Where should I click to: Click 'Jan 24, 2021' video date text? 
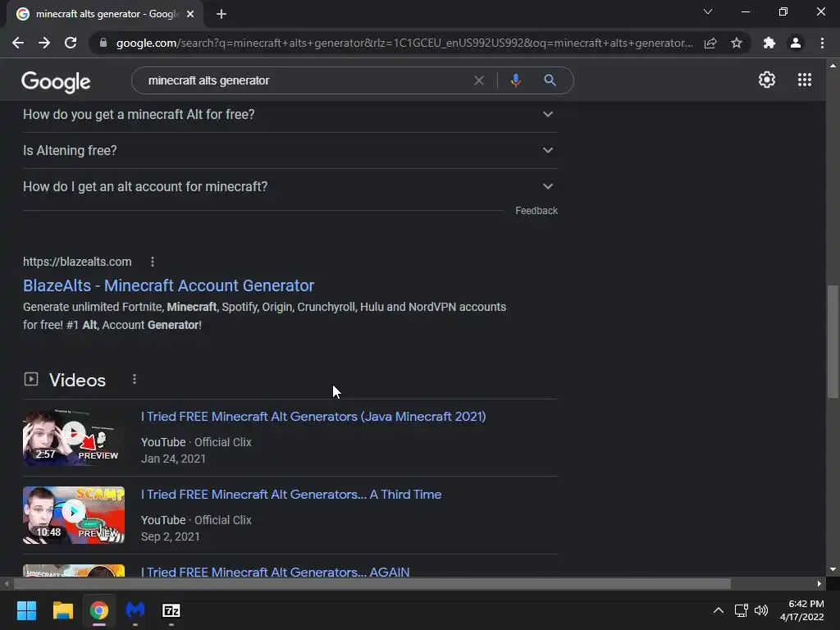173,459
